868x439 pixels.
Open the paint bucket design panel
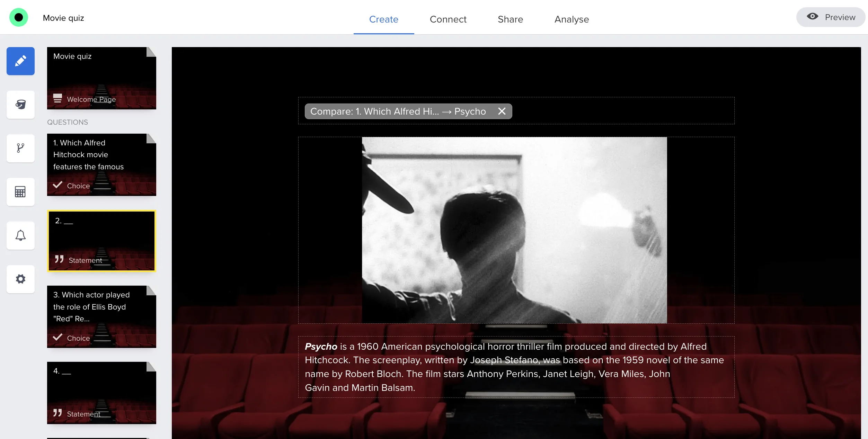[20, 105]
